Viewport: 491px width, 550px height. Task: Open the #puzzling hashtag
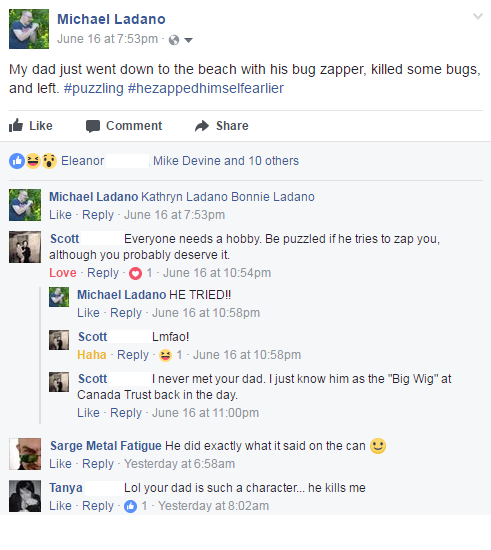[94, 88]
